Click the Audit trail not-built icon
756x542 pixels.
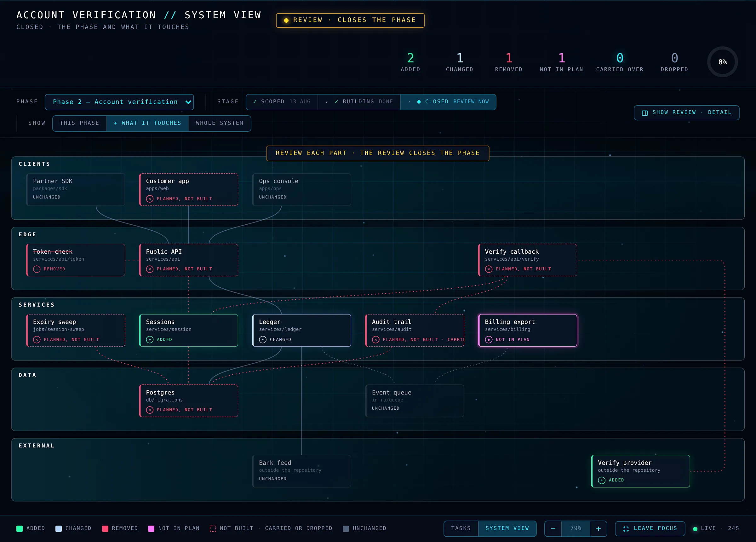coord(376,340)
